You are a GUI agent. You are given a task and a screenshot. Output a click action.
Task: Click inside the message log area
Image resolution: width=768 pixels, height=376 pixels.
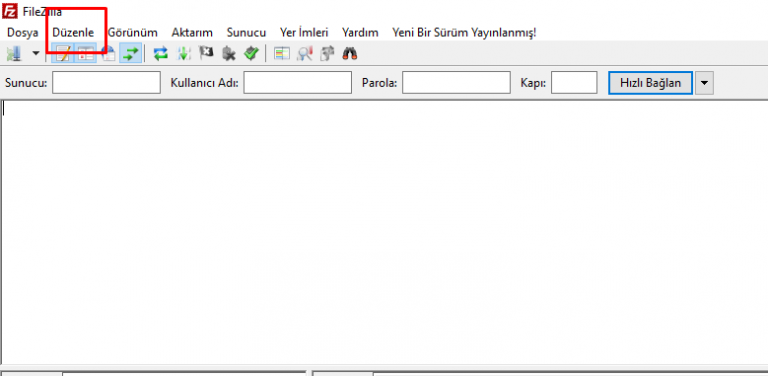pyautogui.click(x=384, y=232)
